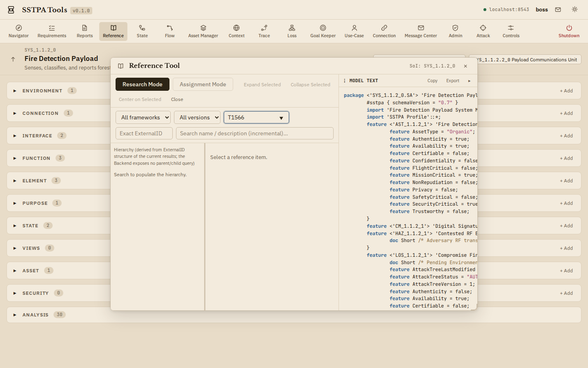Image resolution: width=588 pixels, height=368 pixels.
Task: Open the Reports tool
Action: 85,31
